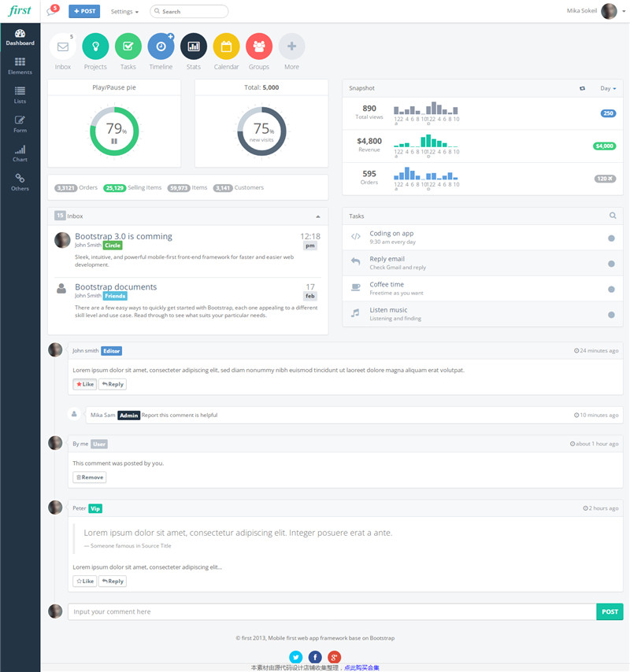Reply to John smith's comment
630x672 pixels.
click(x=113, y=384)
